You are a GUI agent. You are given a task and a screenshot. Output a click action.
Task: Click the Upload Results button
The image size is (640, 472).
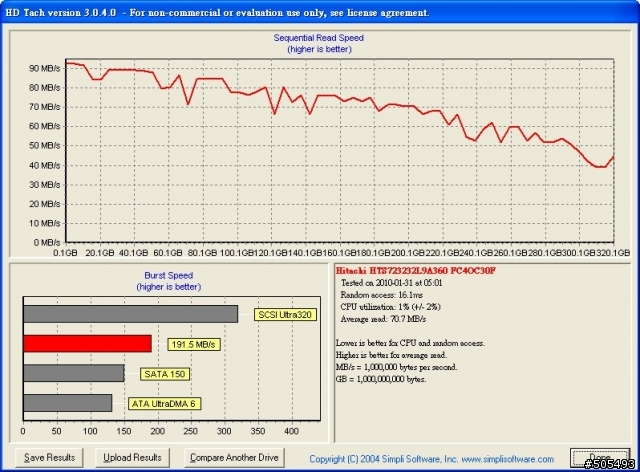click(x=132, y=458)
